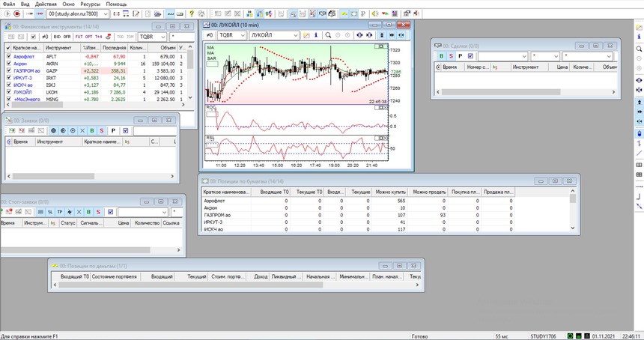Open the empty dropdown in Стоп-заявки toolbar
644x340 pixels.
pos(143,212)
